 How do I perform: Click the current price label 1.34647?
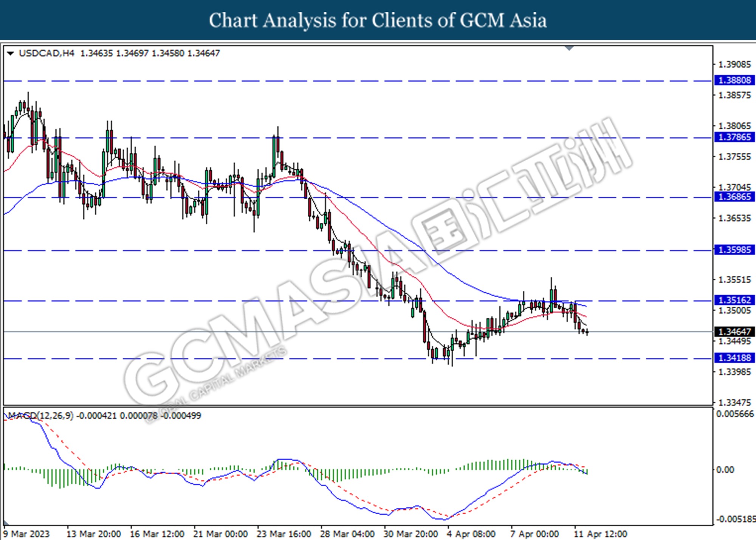734,332
